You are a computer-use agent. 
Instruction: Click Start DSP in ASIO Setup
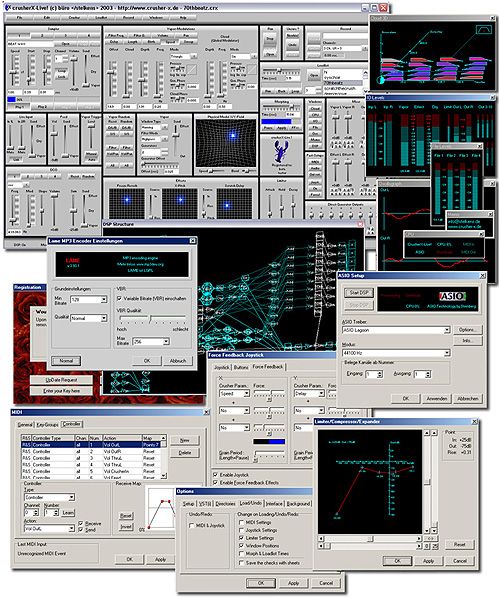click(359, 293)
